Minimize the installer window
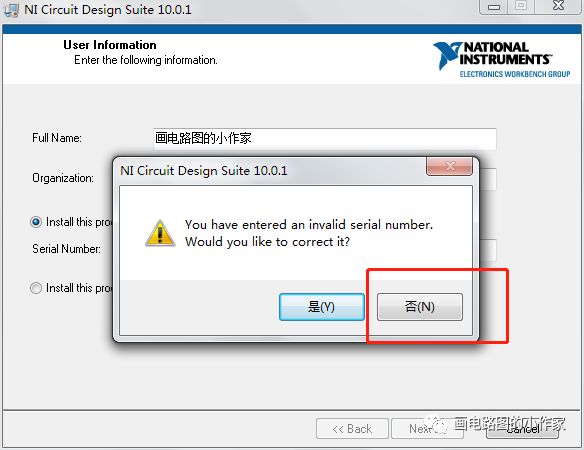Viewport: 584px width, 450px height. (x=494, y=7)
